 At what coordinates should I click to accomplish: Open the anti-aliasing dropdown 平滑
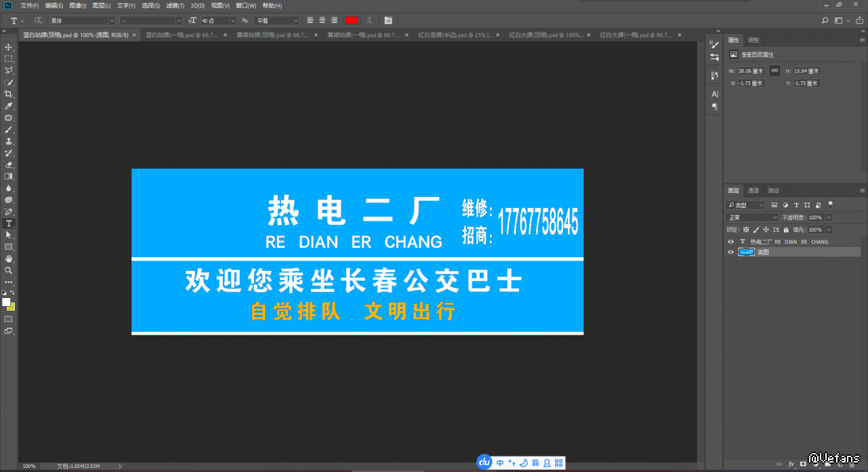point(276,21)
